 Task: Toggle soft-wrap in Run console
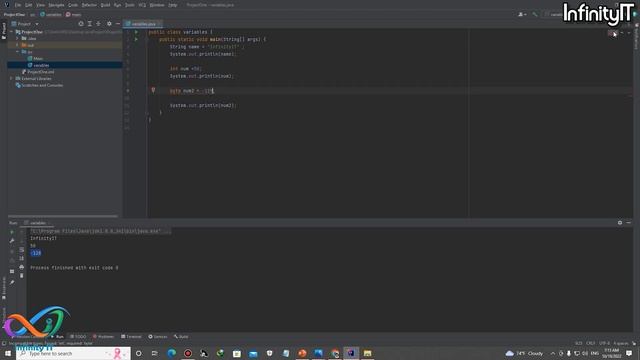[x=22, y=249]
